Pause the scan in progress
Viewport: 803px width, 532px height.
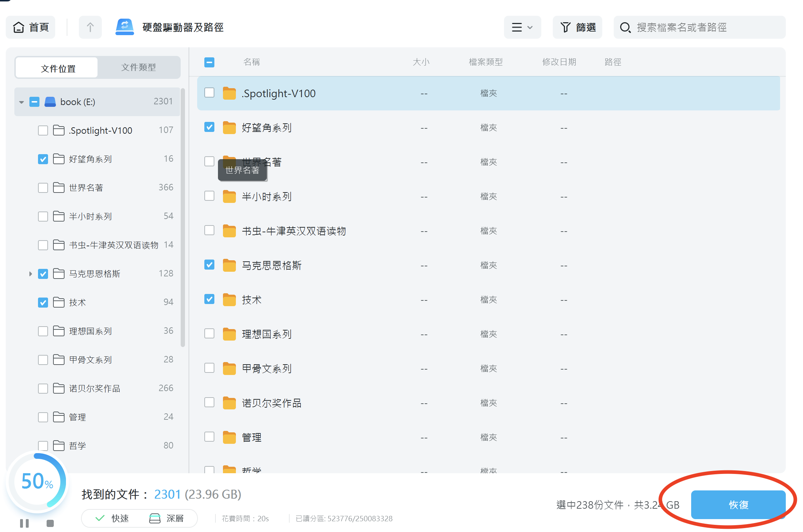pyautogui.click(x=24, y=523)
